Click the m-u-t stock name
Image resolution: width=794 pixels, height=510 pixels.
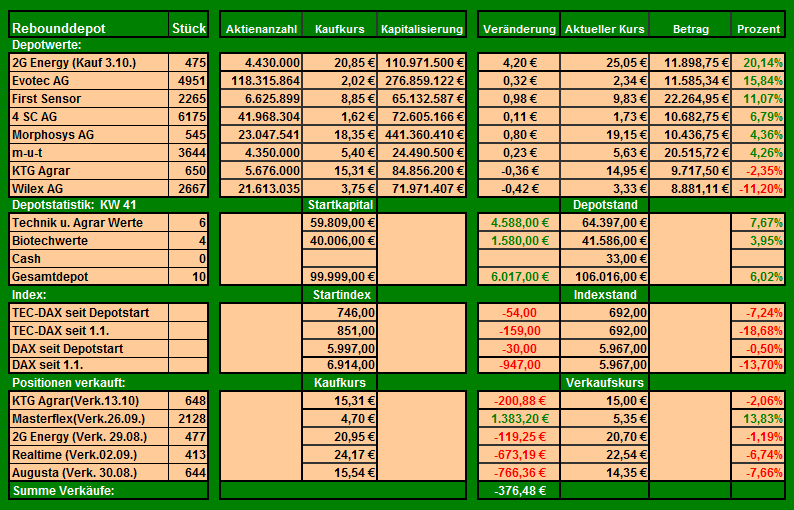tap(89, 152)
